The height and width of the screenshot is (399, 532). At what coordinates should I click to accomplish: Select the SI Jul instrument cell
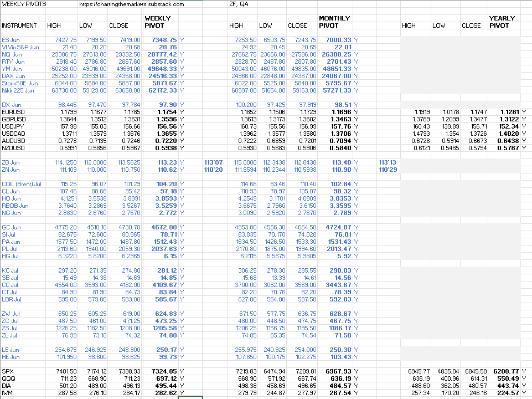pyautogui.click(x=8, y=234)
